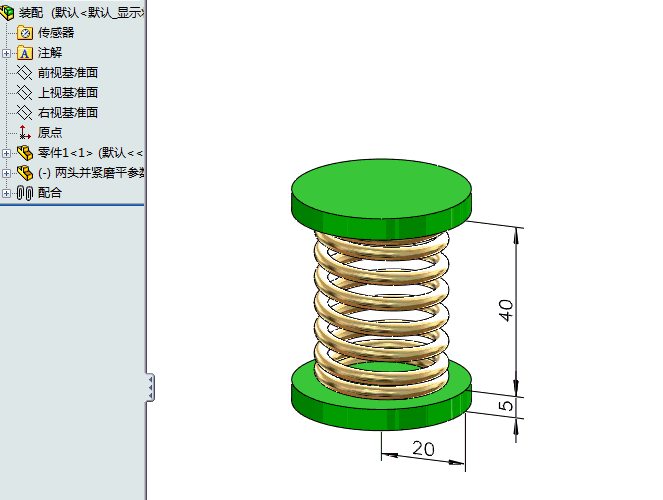Click the 配合 mates paperclip icon
The image size is (663, 500).
pyautogui.click(x=25, y=193)
